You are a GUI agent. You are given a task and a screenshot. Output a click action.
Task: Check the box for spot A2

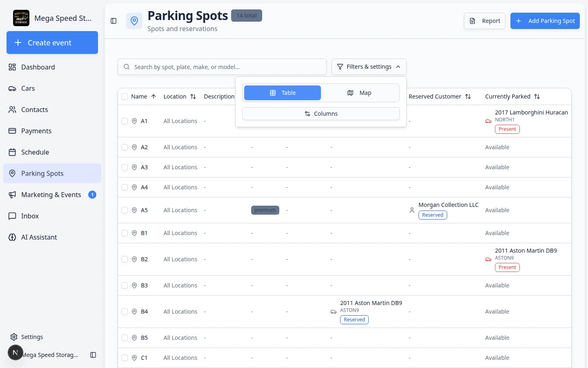pos(125,147)
